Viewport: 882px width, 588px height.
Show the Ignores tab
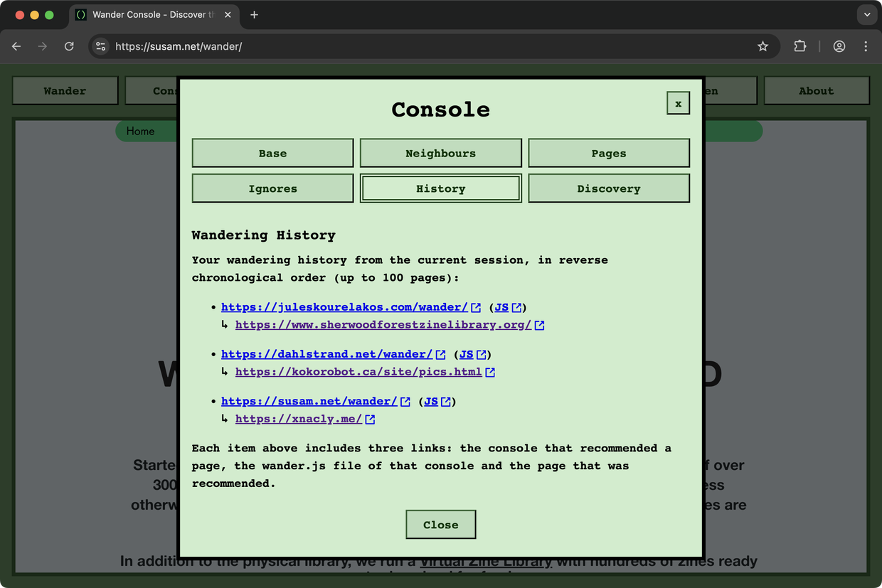click(272, 188)
